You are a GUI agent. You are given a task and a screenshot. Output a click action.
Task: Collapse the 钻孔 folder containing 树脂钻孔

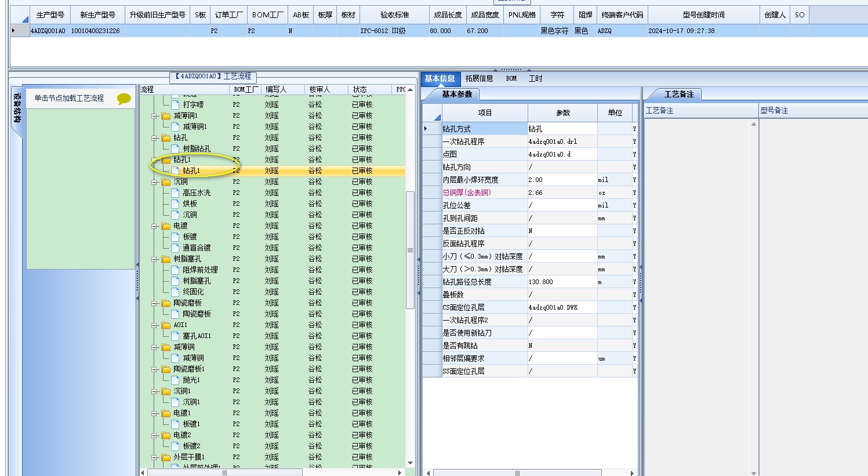pos(155,138)
